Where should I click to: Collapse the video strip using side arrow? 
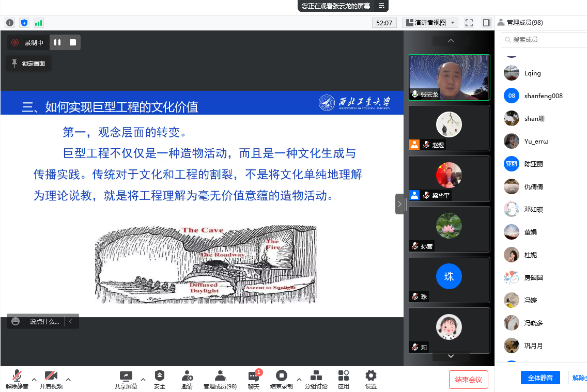coord(398,204)
